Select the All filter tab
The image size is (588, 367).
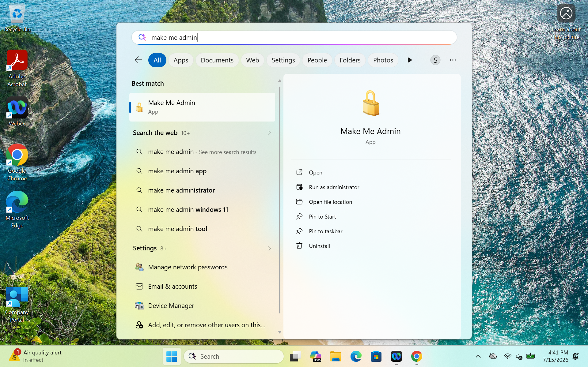[157, 60]
